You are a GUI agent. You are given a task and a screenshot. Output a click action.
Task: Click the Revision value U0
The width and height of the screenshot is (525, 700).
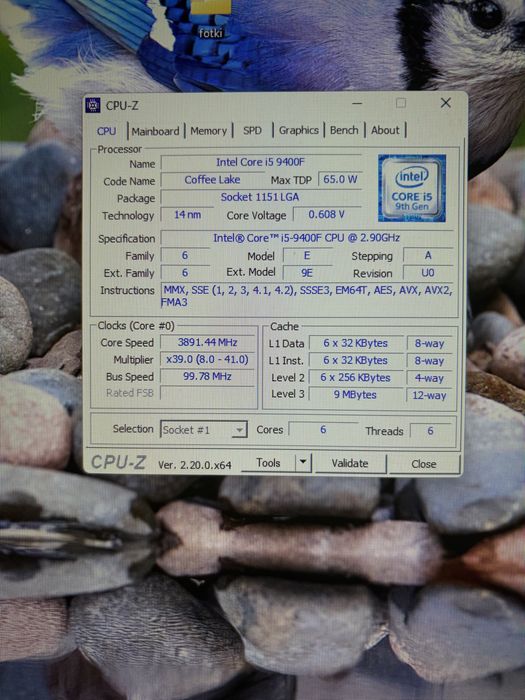428,272
